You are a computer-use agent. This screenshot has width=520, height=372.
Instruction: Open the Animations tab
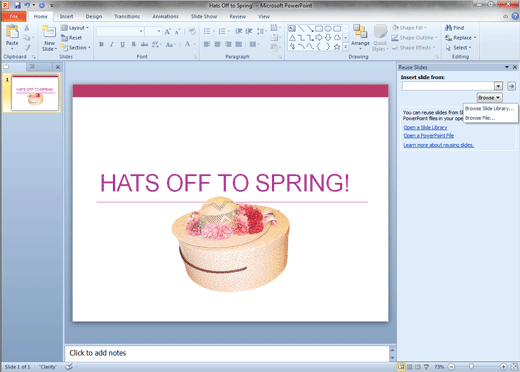[x=165, y=16]
